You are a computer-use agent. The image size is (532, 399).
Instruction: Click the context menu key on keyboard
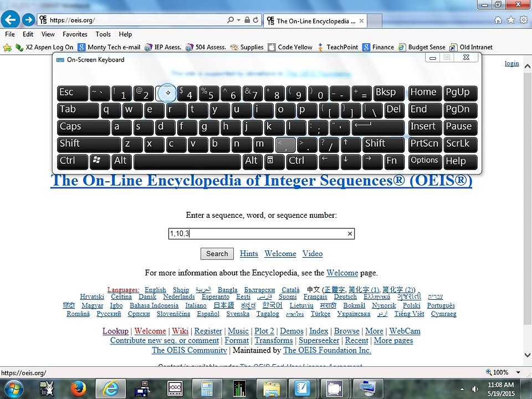tap(274, 161)
